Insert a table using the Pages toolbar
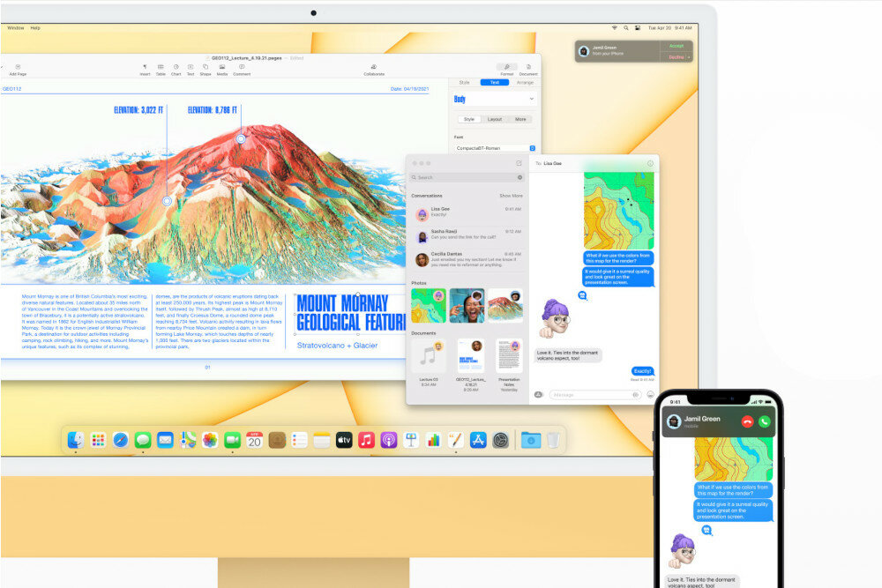This screenshot has height=588, width=882. [x=160, y=68]
